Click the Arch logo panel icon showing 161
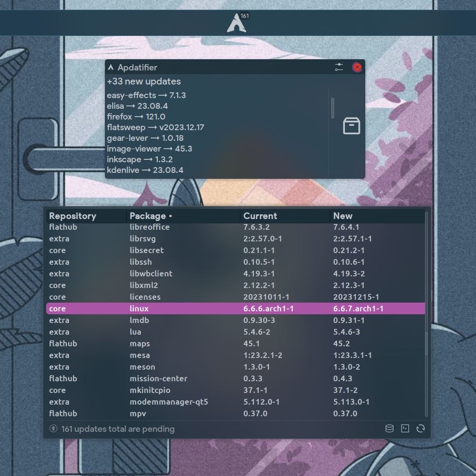The width and height of the screenshot is (476, 476). click(x=237, y=23)
